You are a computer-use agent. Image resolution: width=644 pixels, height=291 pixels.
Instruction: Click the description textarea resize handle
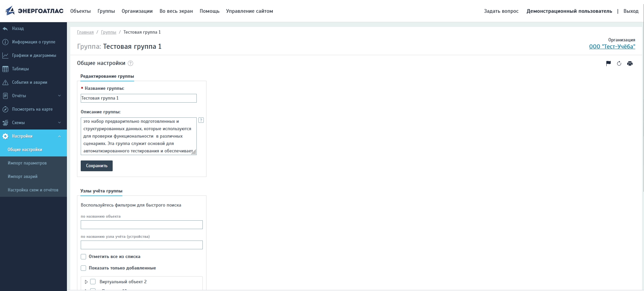click(194, 152)
